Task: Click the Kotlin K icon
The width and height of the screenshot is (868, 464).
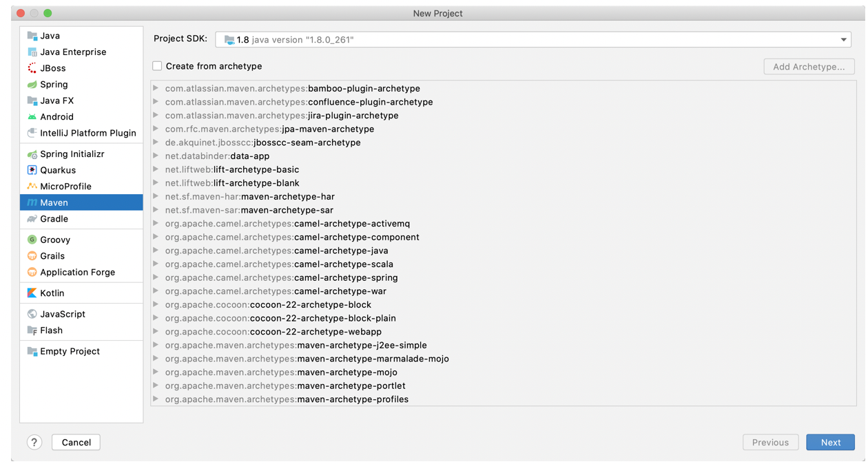Action: tap(32, 293)
